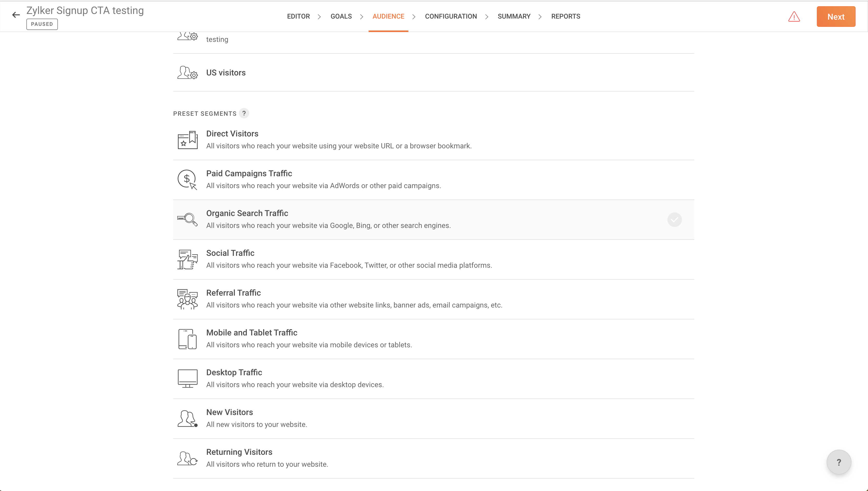This screenshot has height=491, width=868.
Task: Click the red warning triangle icon
Action: point(794,17)
